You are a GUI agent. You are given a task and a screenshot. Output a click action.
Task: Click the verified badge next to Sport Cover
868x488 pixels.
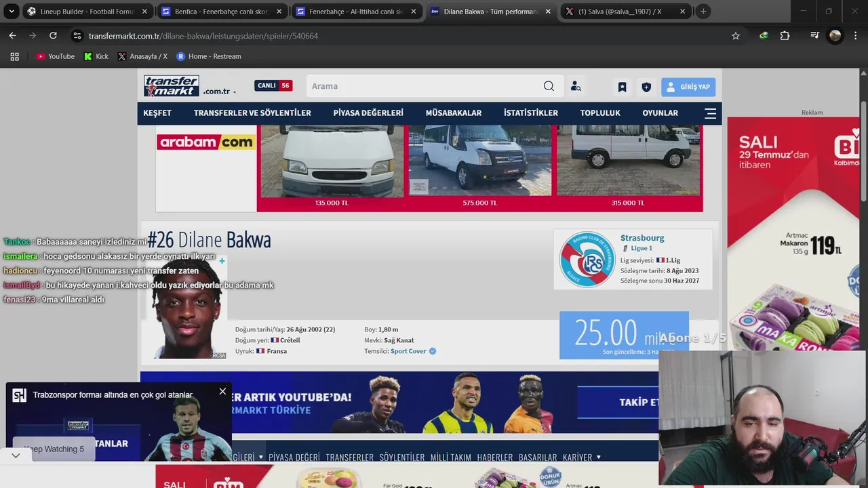point(433,351)
